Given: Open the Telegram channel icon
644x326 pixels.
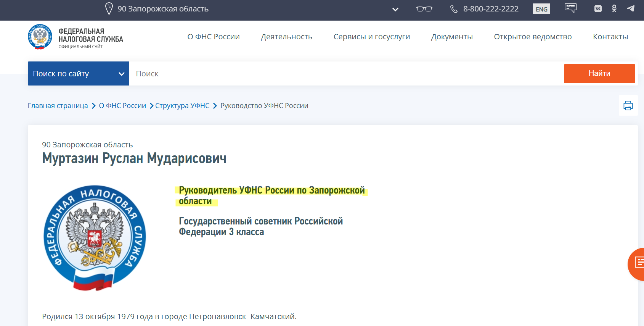Looking at the screenshot, I should (x=631, y=8).
